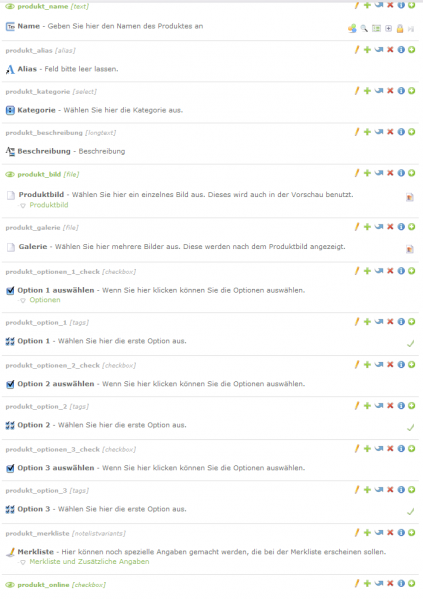
Task: Copy produkt_galerie using the green plus icon
Action: coord(367,227)
